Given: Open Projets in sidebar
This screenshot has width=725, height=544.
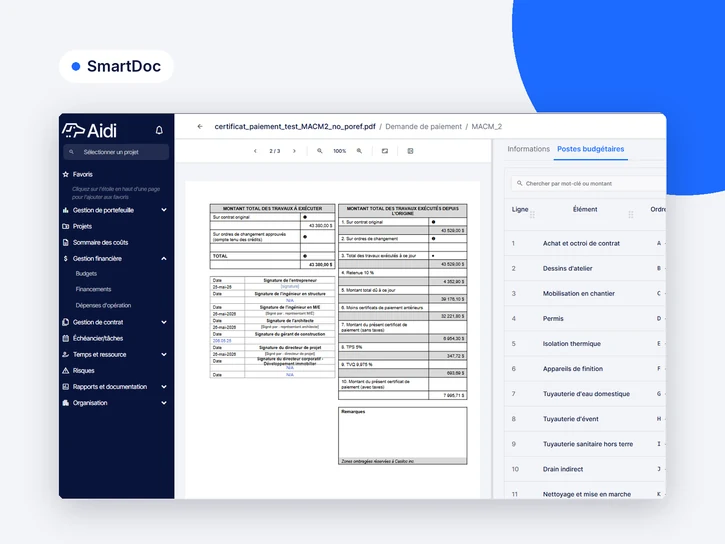Looking at the screenshot, I should (x=82, y=226).
